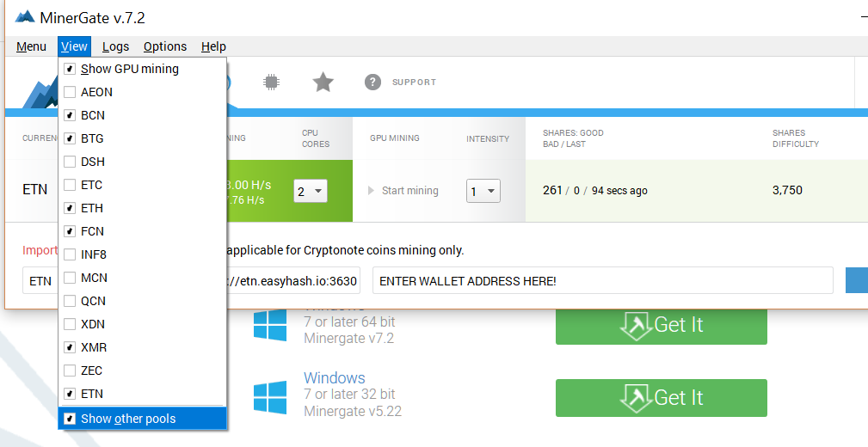
Task: Close the open View menu
Action: pyautogui.click(x=74, y=47)
